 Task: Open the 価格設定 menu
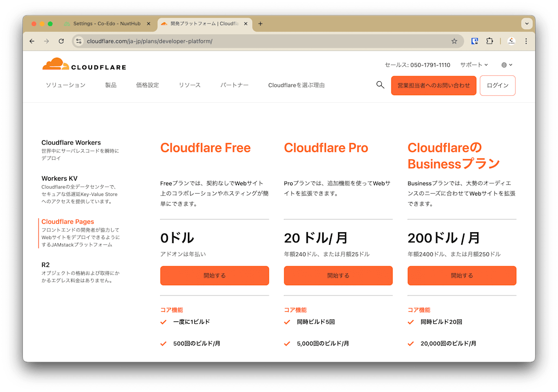coord(147,85)
